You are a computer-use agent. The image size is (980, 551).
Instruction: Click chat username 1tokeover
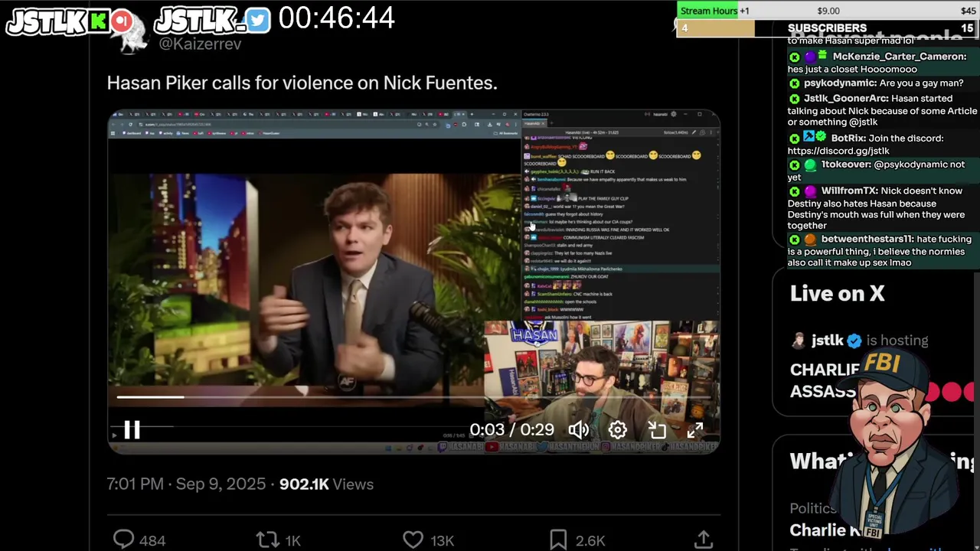[845, 165]
